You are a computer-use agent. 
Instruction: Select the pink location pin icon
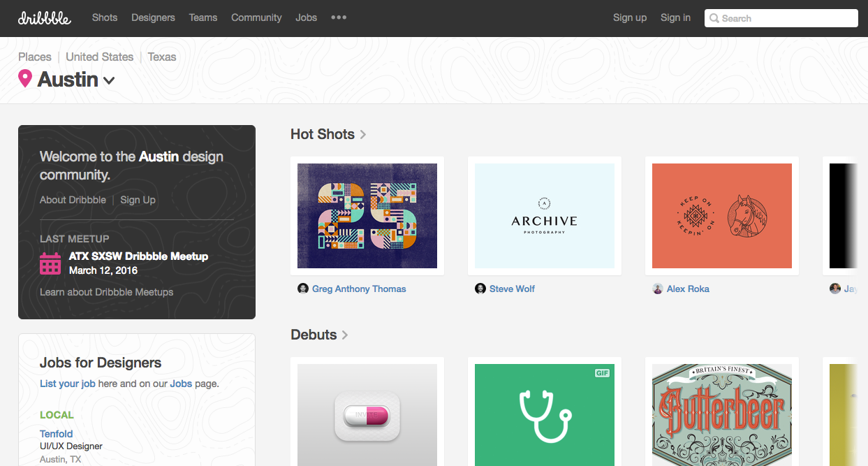coord(25,79)
